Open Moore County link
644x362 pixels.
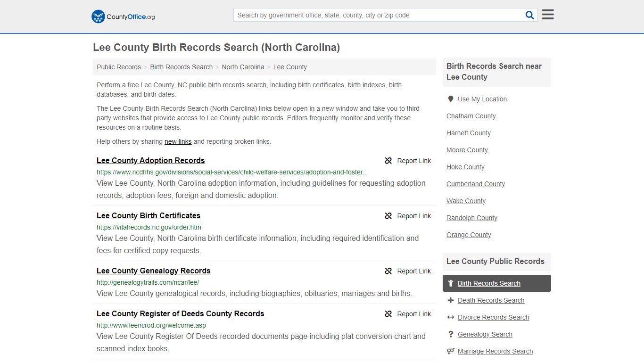[x=467, y=150]
